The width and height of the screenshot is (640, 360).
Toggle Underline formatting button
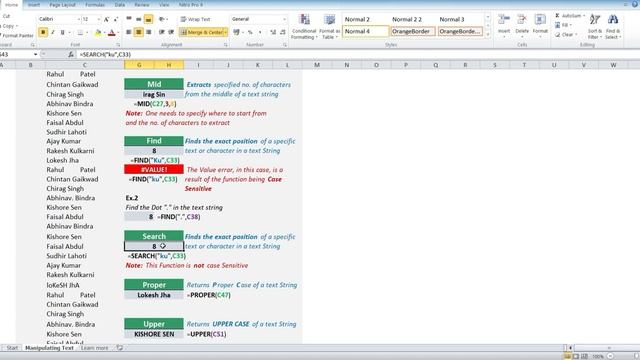62,32
